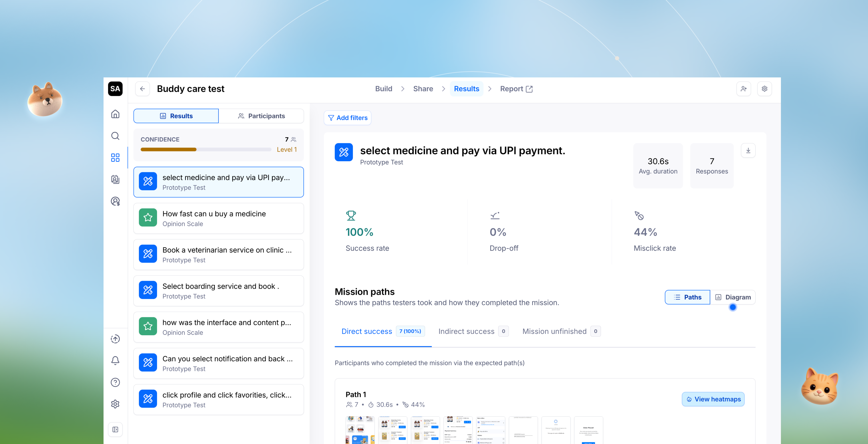Click the '100%' success rate value
This screenshot has height=444, width=868.
point(359,232)
